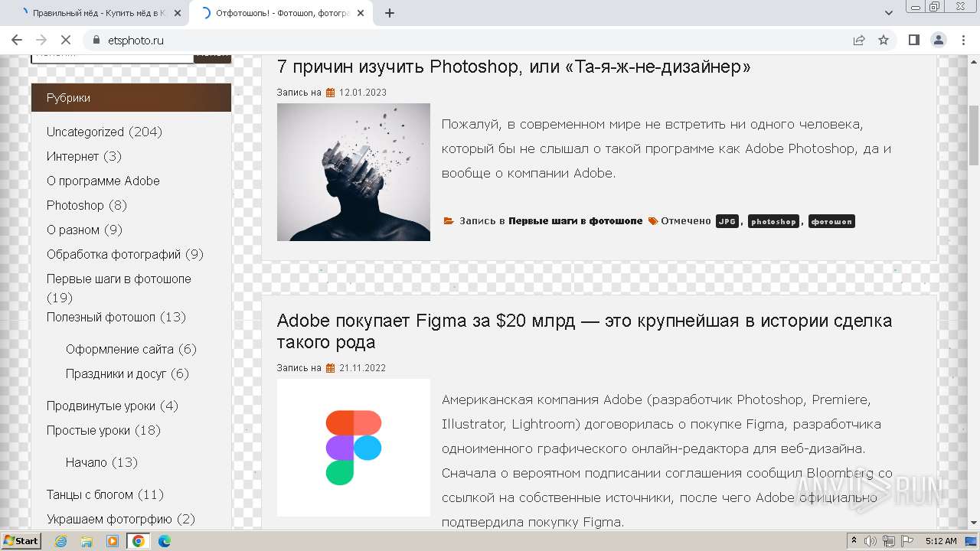Open the Обработка фотографий category
The image size is (980, 551).
coord(114,254)
